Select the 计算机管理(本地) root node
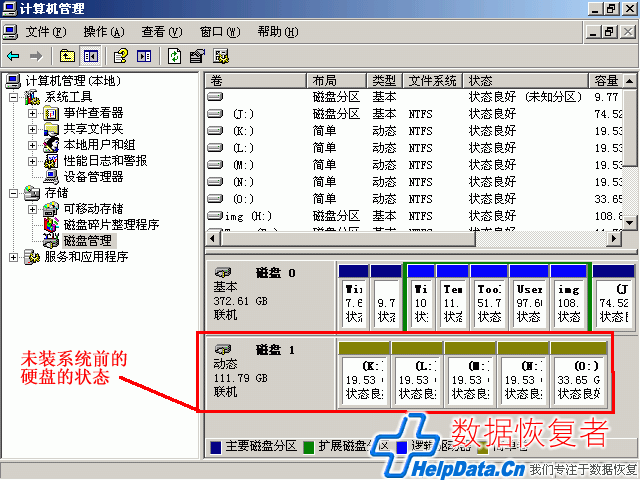The image size is (640, 480). coord(73,81)
